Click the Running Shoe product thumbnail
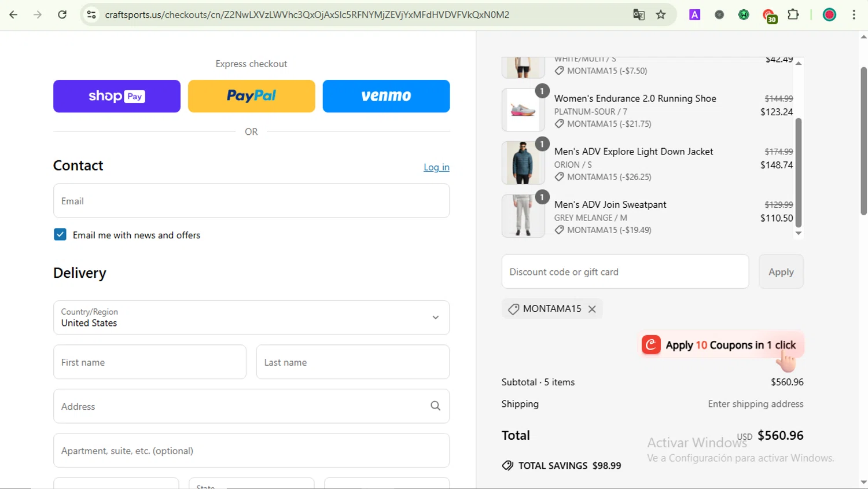This screenshot has width=868, height=489. pos(523,110)
